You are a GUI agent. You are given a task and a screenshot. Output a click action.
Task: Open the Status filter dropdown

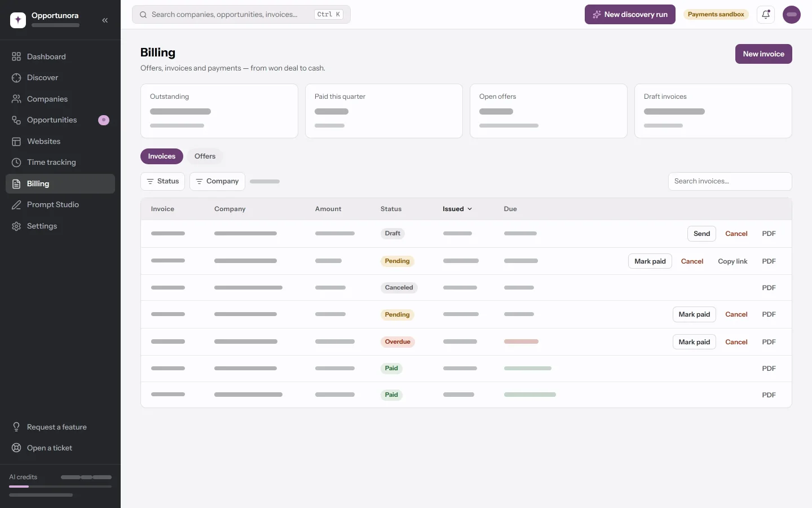tap(162, 181)
